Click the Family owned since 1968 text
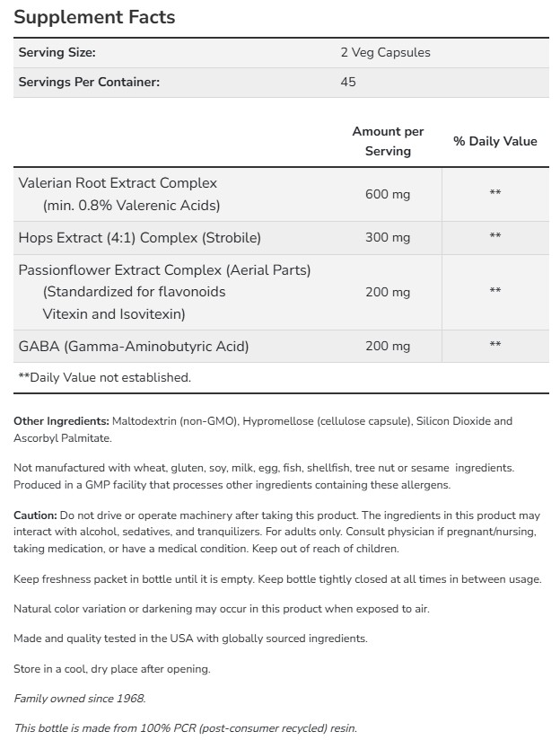 tap(79, 698)
